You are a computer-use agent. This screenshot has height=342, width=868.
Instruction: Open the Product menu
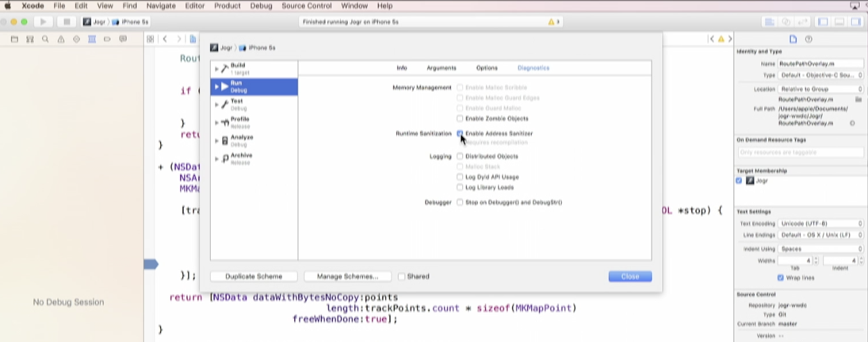227,5
